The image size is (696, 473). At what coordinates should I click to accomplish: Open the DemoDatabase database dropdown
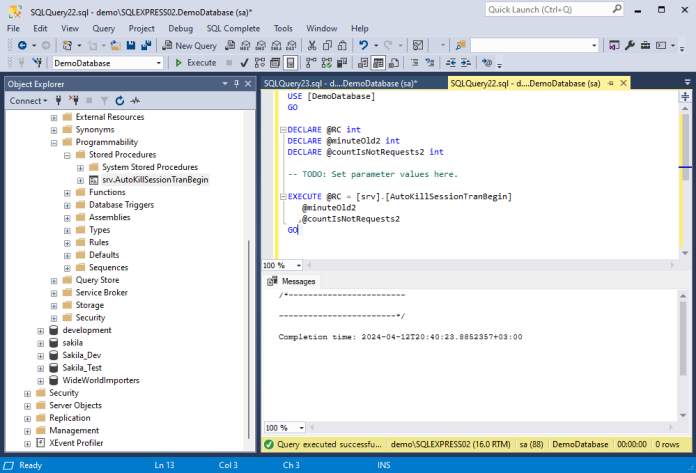158,62
